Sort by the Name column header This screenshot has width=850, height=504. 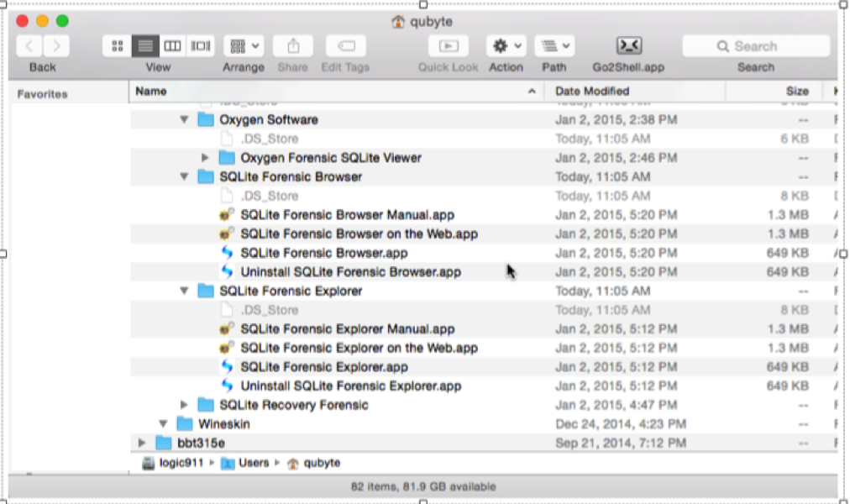336,91
